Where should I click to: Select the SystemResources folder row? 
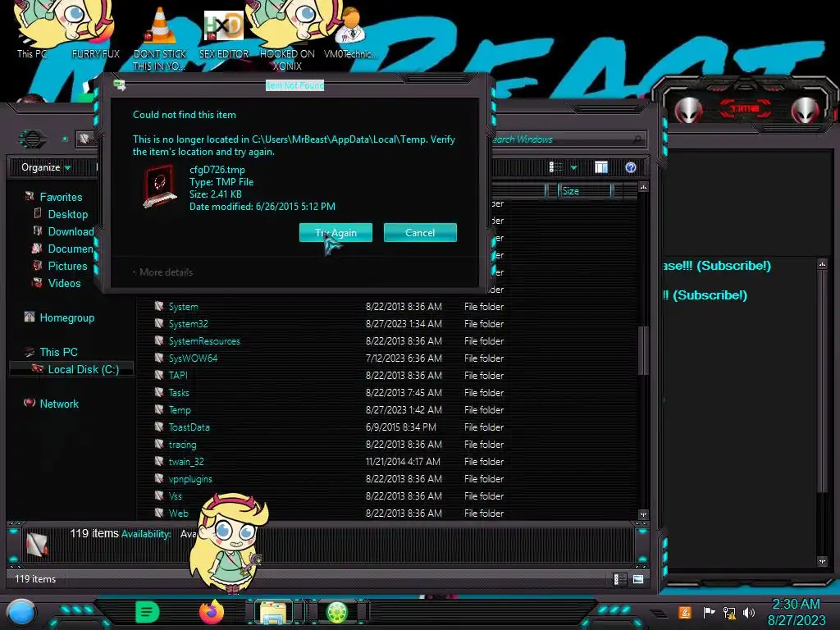click(387, 340)
